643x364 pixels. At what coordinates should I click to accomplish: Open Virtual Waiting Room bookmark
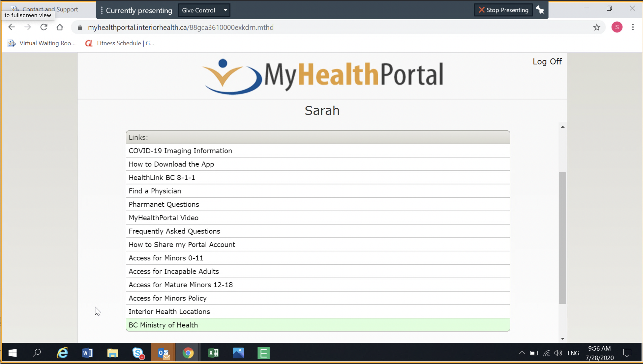[x=42, y=43]
